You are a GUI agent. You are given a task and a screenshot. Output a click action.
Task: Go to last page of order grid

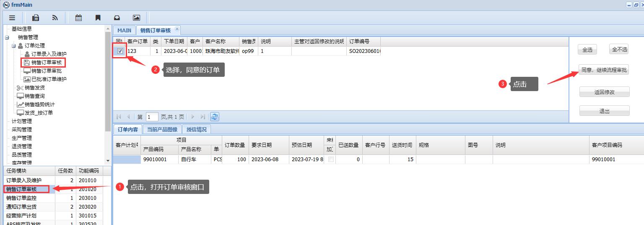[203, 117]
